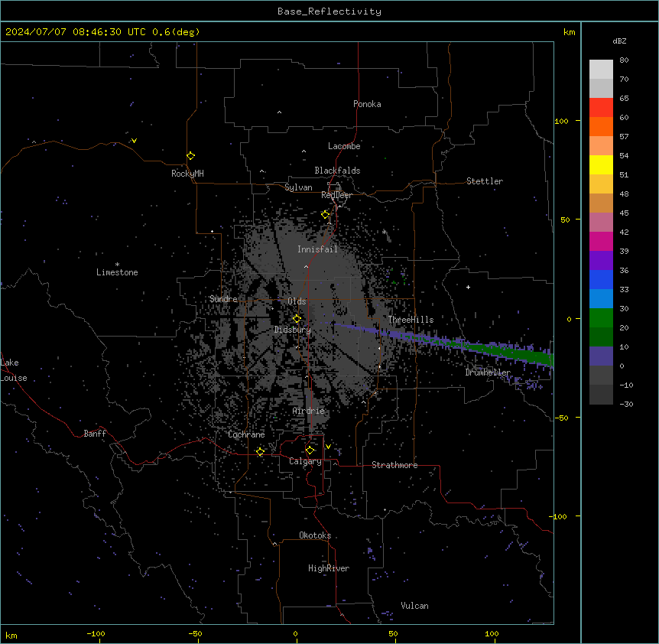Click the magenta 42-39 dBZ legend swatch

click(x=601, y=241)
